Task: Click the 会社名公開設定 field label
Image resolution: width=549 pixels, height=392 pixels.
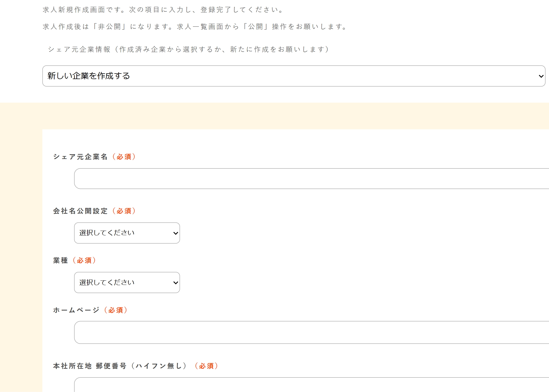Action: (80, 211)
